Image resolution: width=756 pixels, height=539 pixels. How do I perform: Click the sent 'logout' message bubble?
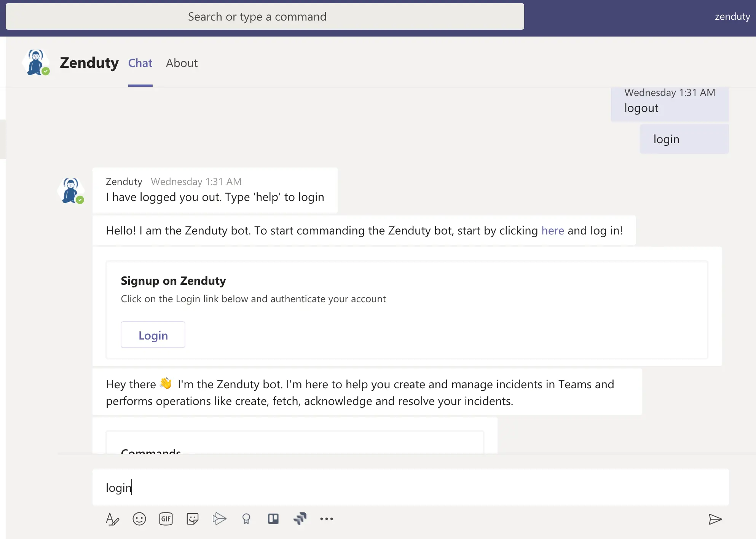(x=670, y=104)
